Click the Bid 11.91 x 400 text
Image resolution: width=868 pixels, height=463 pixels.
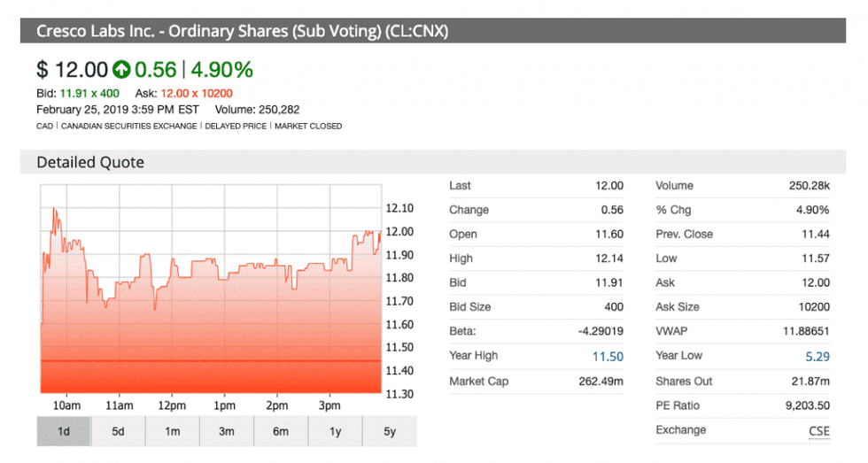point(78,93)
